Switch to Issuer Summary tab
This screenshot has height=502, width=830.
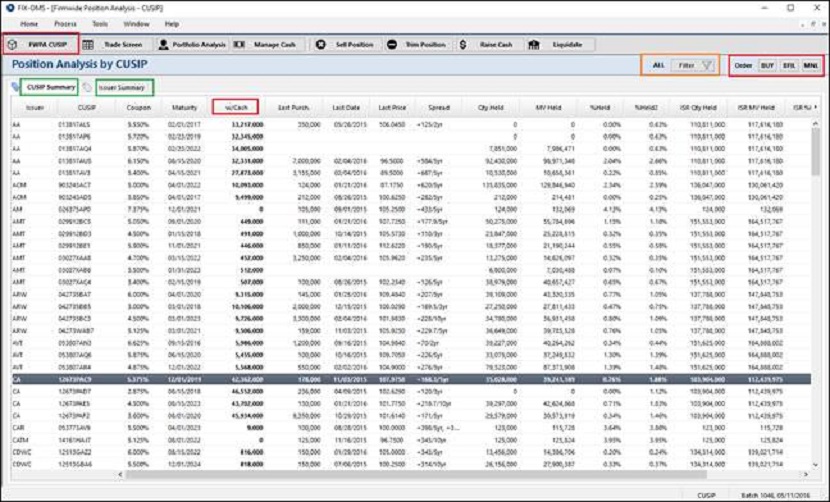coord(122,87)
